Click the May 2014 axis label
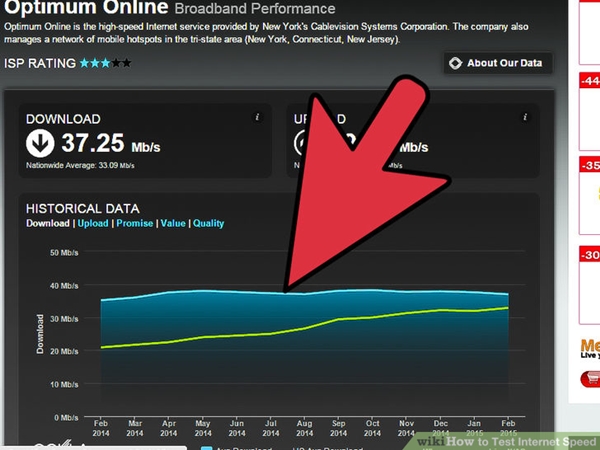This screenshot has width=600, height=450. (x=203, y=428)
